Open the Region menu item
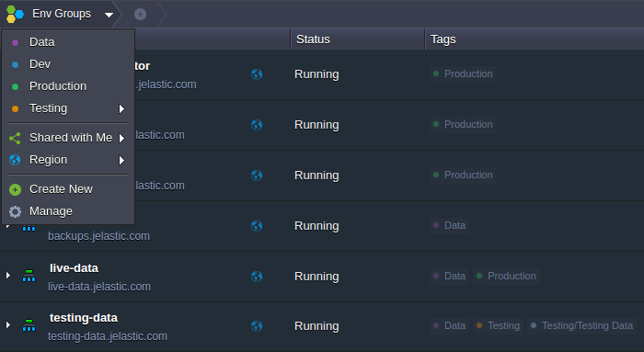644x352 pixels. [x=68, y=160]
